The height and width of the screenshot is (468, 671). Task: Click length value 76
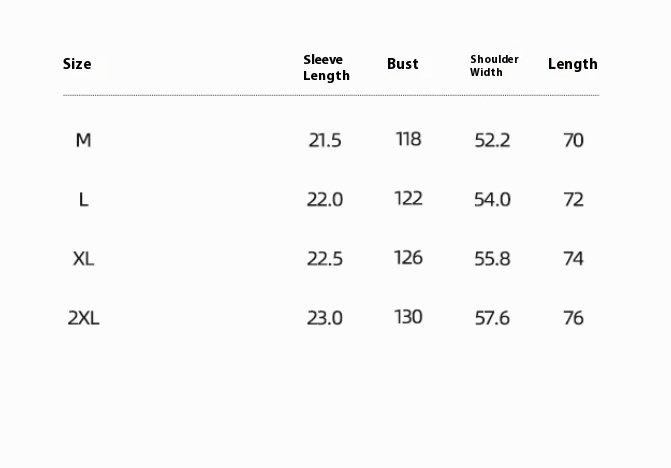(x=573, y=318)
